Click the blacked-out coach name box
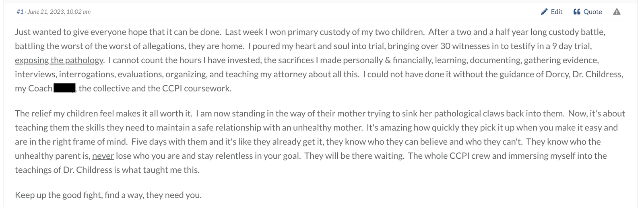Image resolution: width=644 pixels, height=207 pixels. point(64,88)
